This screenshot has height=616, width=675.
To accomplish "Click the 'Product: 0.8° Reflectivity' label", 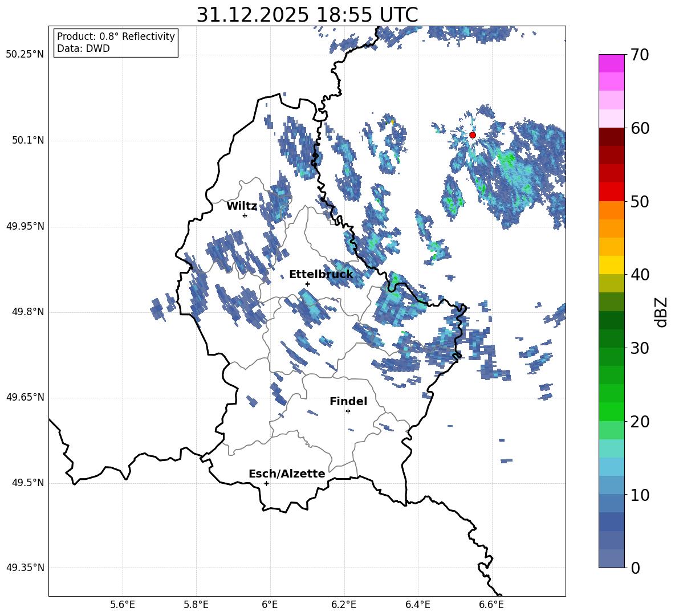I will pyautogui.click(x=116, y=36).
